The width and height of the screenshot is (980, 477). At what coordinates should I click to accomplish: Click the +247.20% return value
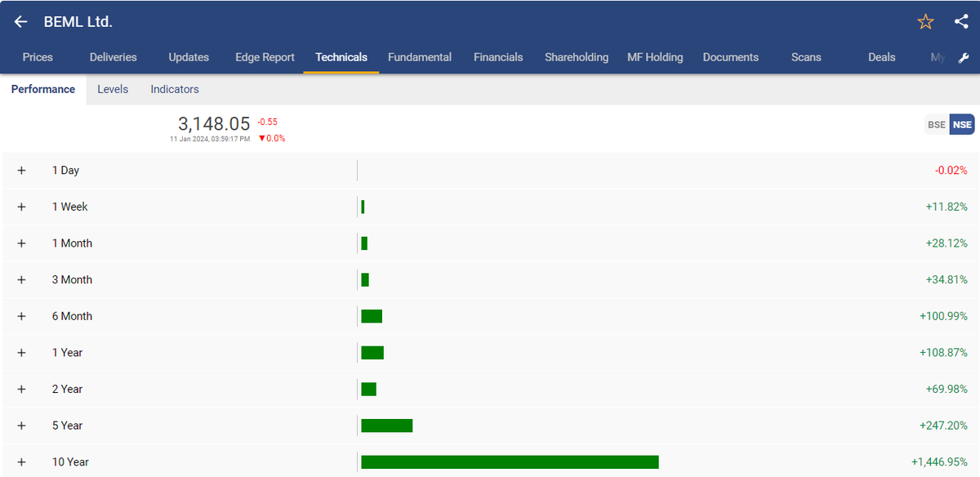[944, 426]
